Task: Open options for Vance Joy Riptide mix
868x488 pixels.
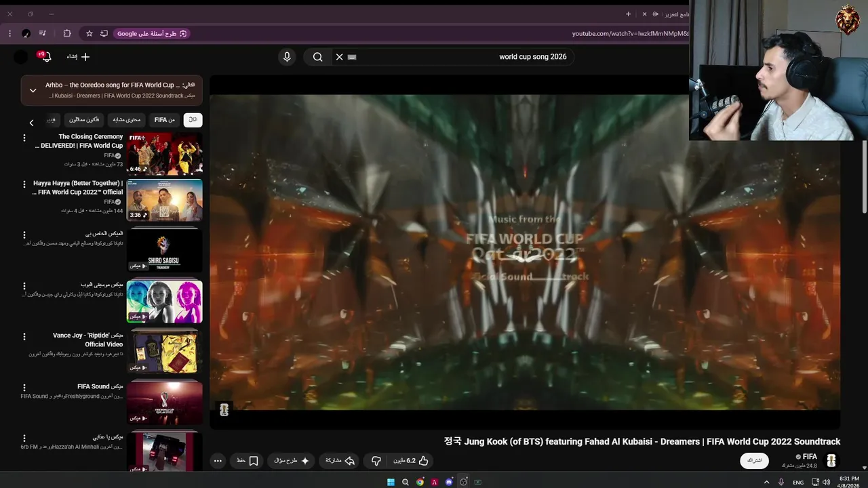Action: 24,337
